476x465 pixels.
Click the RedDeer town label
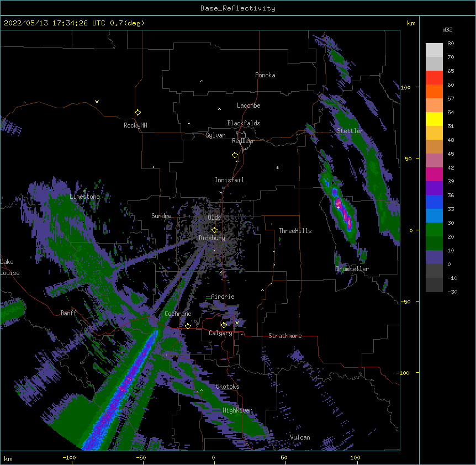[243, 141]
